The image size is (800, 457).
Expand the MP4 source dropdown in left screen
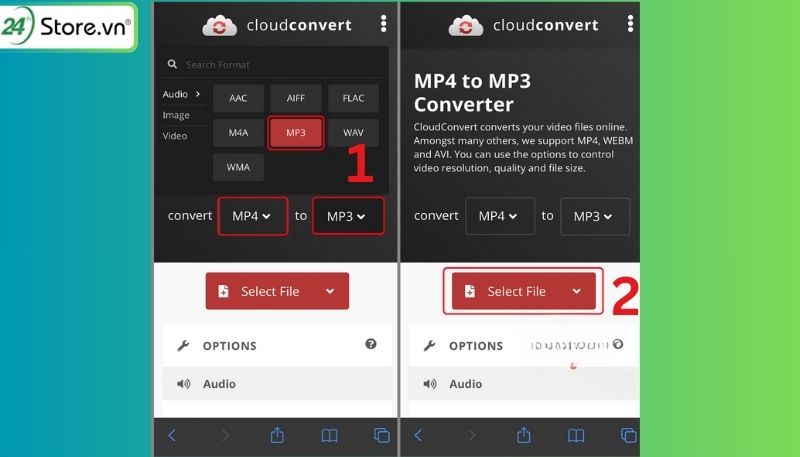point(253,216)
